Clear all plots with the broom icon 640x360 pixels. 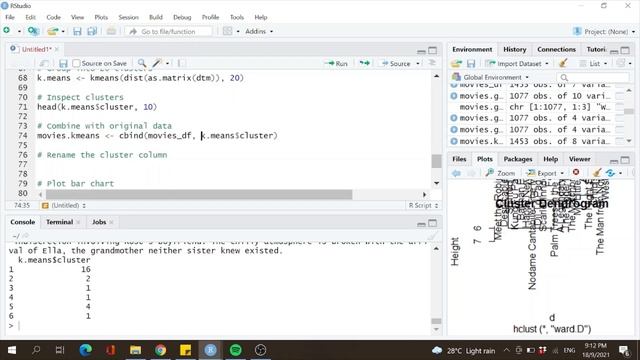pyautogui.click(x=597, y=173)
